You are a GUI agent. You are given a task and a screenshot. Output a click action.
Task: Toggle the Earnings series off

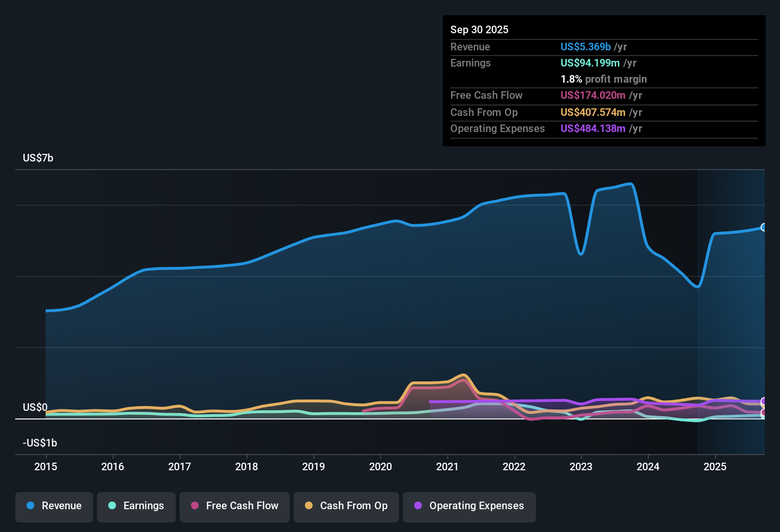[136, 506]
